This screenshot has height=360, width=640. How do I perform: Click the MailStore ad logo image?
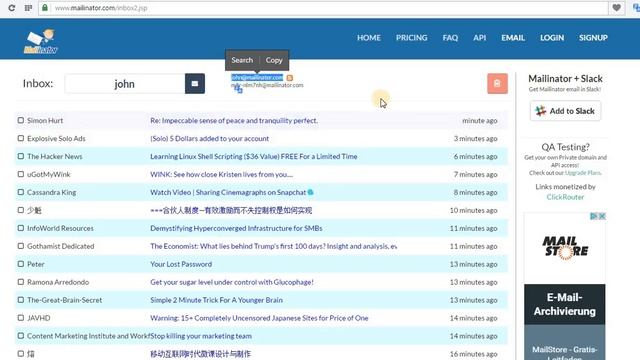(x=565, y=247)
